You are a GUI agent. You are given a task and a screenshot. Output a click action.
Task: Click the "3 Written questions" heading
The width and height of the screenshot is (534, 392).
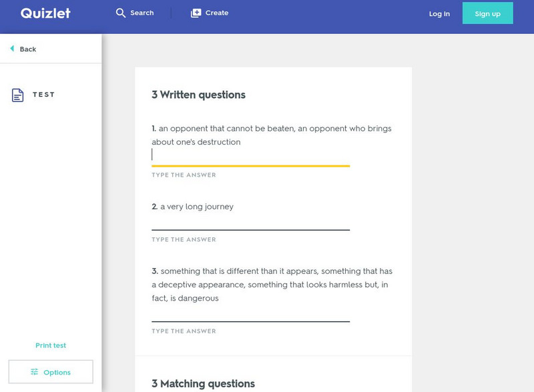coord(198,95)
